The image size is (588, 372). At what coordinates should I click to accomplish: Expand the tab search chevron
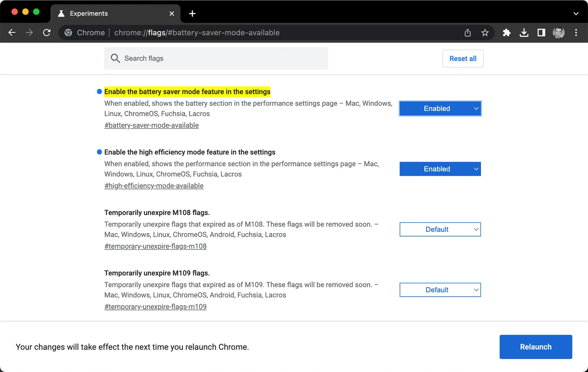(576, 14)
